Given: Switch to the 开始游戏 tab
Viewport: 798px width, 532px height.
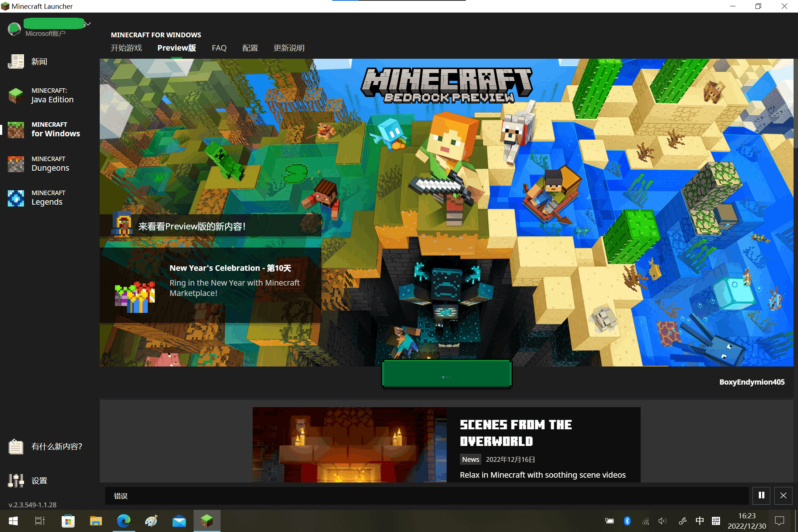Looking at the screenshot, I should [126, 48].
